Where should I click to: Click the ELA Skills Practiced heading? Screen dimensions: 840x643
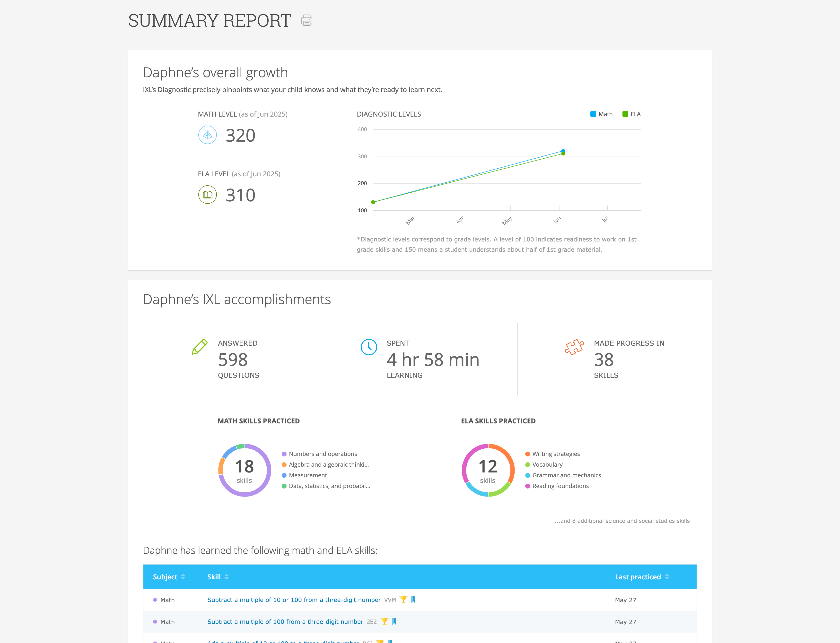[x=499, y=421]
